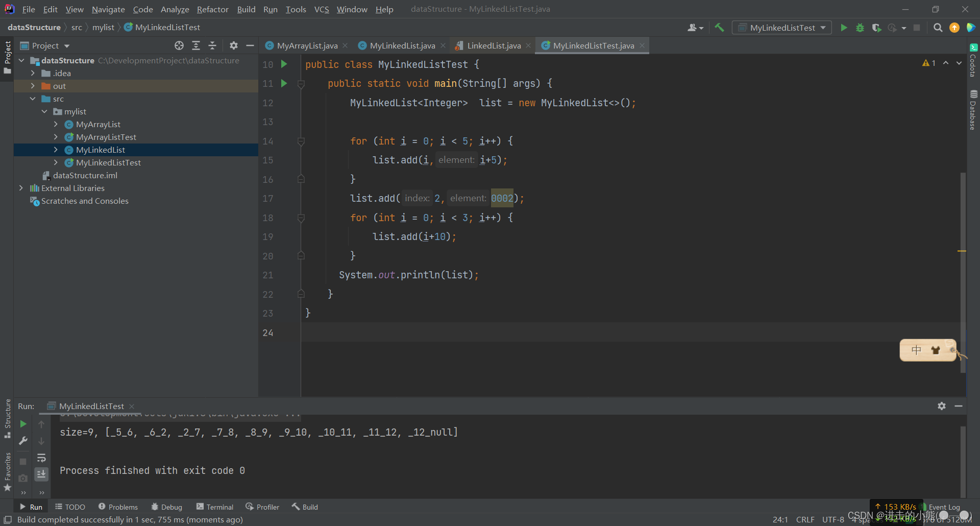The image size is (980, 526).
Task: Start debugging with the bug icon
Action: click(860, 28)
